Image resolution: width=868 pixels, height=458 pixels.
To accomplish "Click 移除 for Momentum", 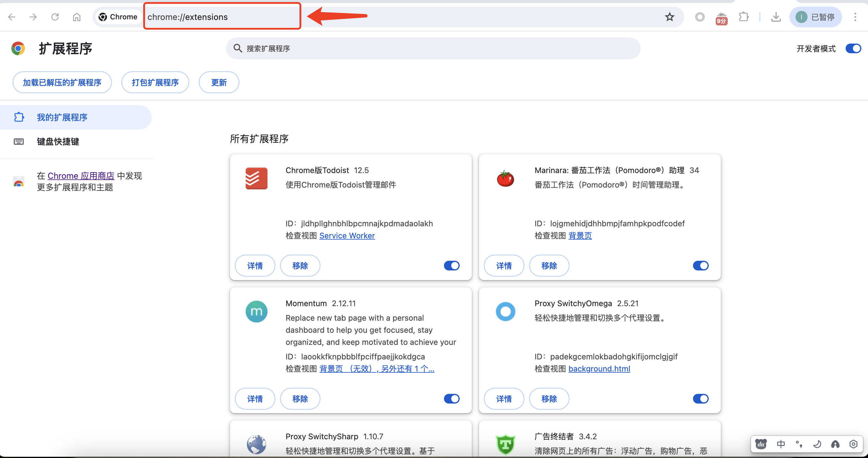I will [300, 399].
